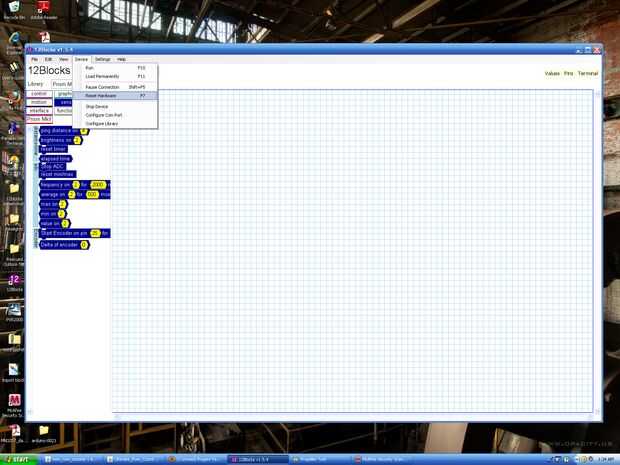Open the Settings menu
This screenshot has height=465, width=620.
pos(103,59)
